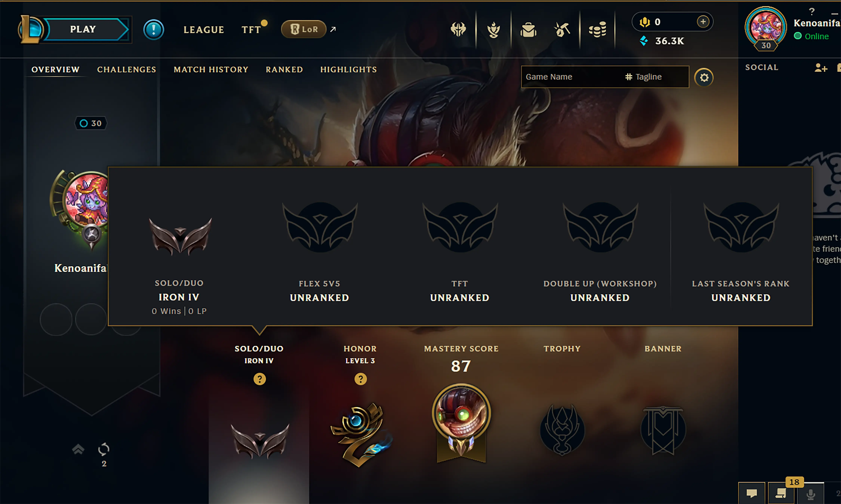Screen dimensions: 841x504
Task: Click the PLAY button
Action: click(83, 29)
